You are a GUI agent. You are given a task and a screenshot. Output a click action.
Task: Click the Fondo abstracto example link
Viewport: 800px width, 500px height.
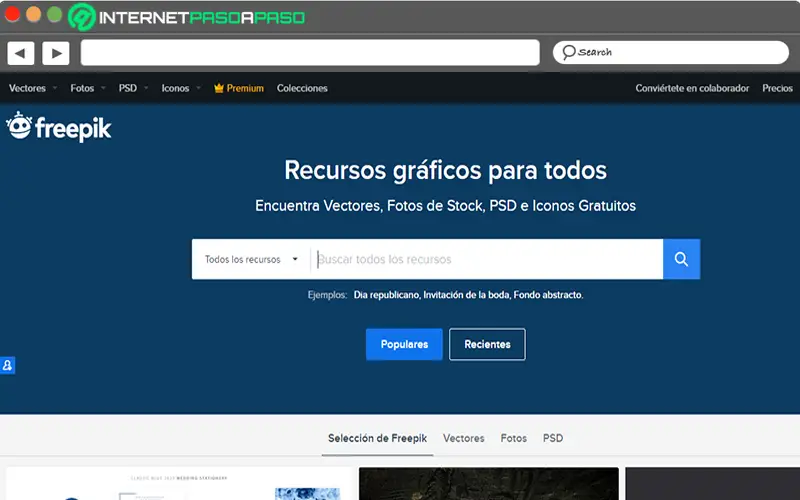[x=547, y=295]
